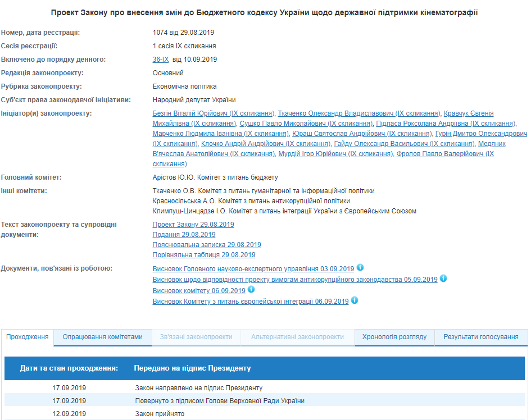Click info icon beside Висновок Головного науково-експертного управління

tap(360, 268)
